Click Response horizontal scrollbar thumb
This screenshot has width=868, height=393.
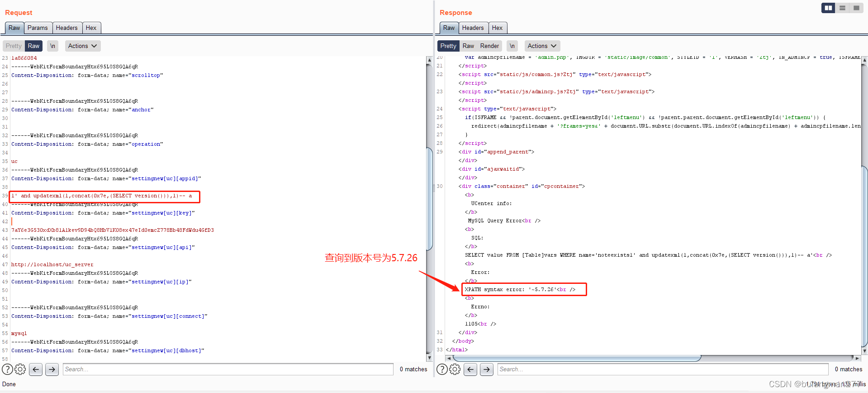577,358
